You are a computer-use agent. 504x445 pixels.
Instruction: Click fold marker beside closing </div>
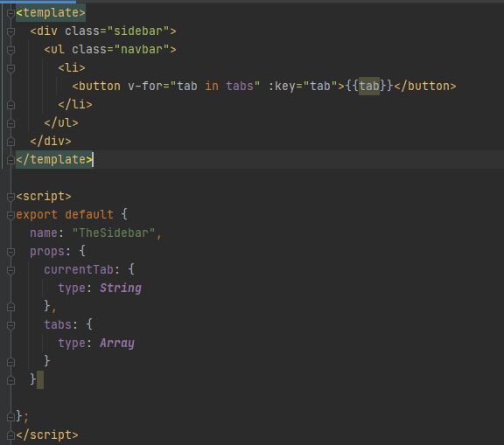10,142
